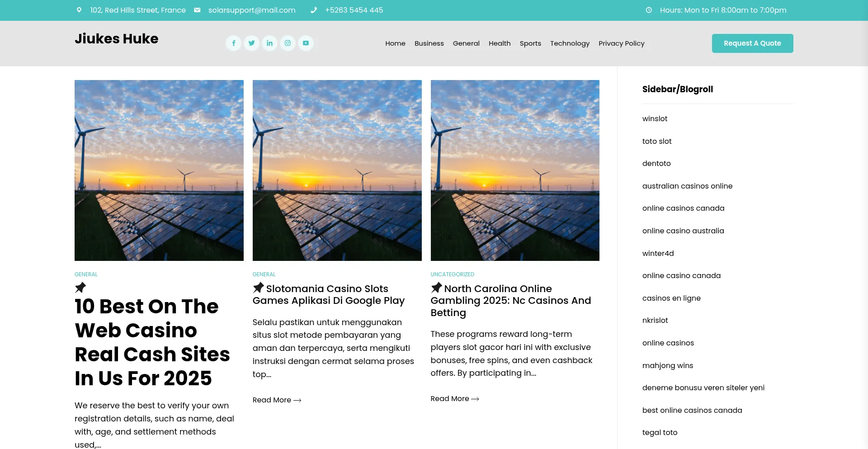Open the Technology menu item

click(x=569, y=43)
